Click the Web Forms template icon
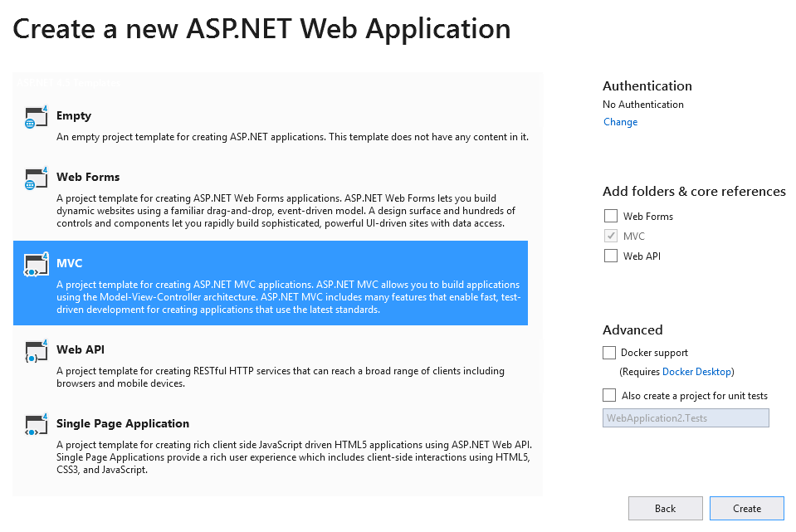This screenshot has height=532, width=796. pyautogui.click(x=36, y=178)
